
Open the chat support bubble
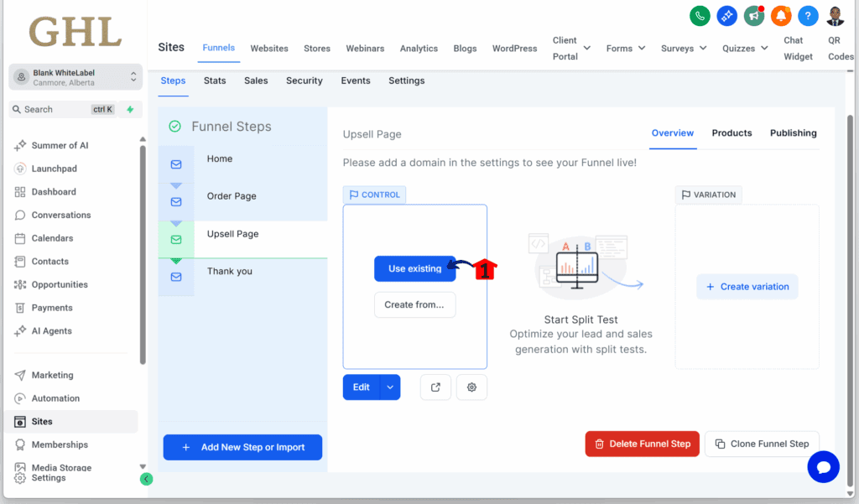(824, 467)
